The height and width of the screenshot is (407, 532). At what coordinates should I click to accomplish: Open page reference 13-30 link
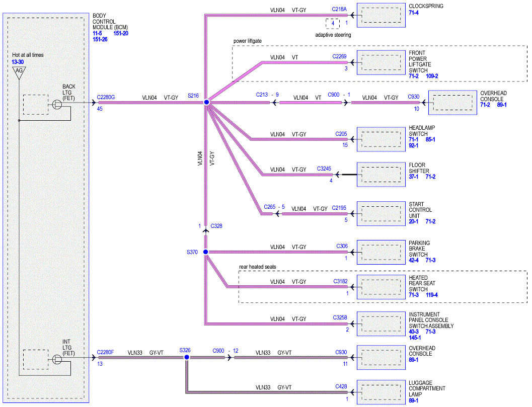point(18,62)
